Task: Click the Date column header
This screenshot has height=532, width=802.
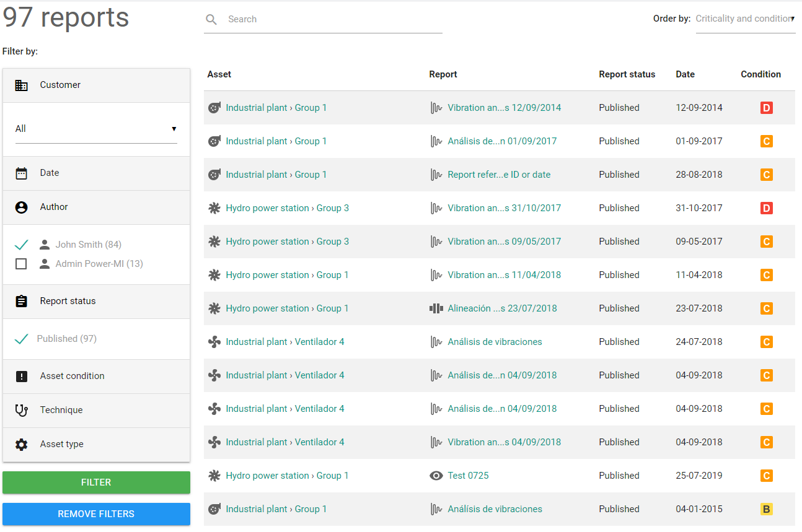Action: pos(685,74)
